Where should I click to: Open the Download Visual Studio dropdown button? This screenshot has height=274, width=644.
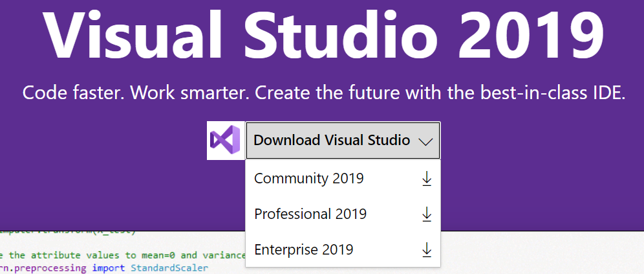(343, 141)
